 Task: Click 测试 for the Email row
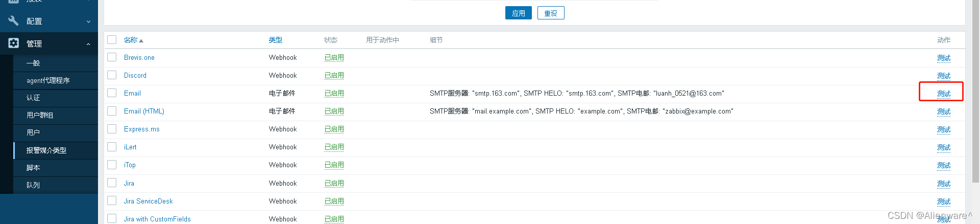944,94
